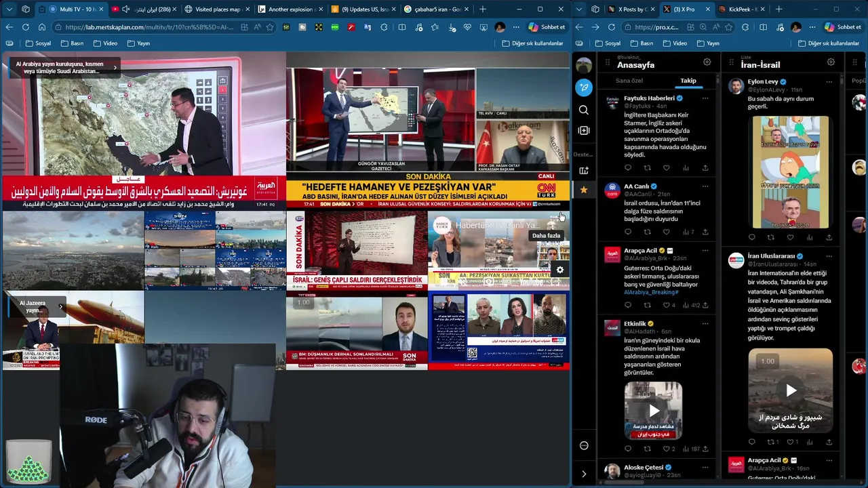Play the Etkinlik post video
Screen dimensions: 868x488
pos(654,411)
